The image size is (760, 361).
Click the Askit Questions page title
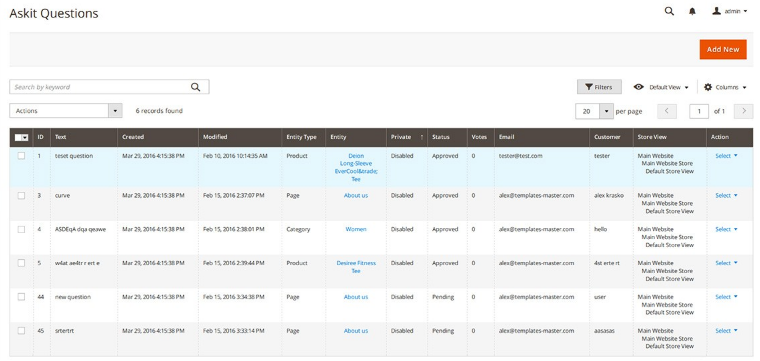pos(54,14)
